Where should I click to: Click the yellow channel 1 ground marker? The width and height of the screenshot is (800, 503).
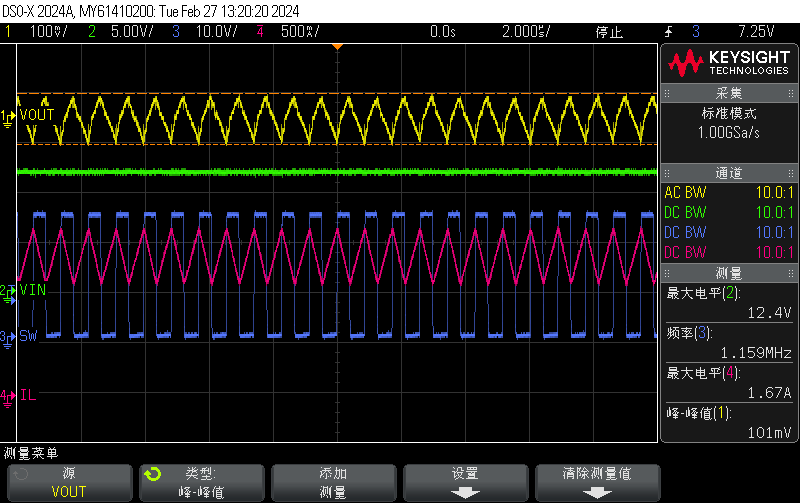pos(7,119)
